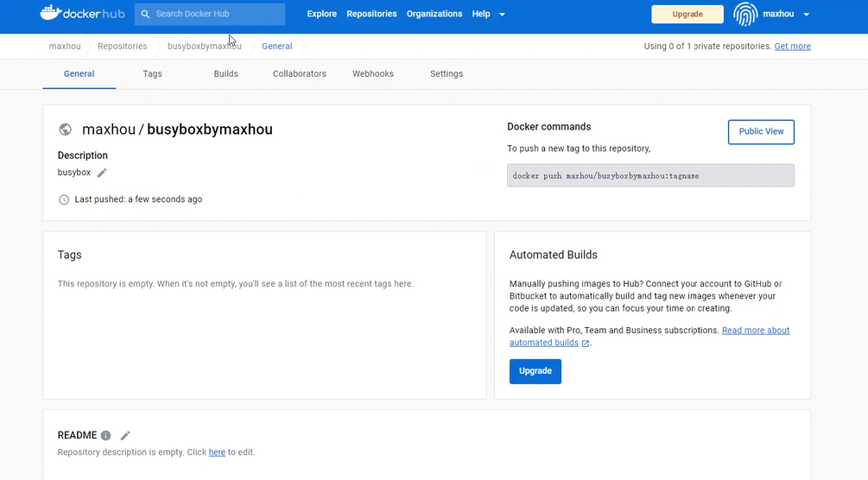Click the 'Using 0 of 1 private repositories' text
868x480 pixels.
[x=707, y=47]
